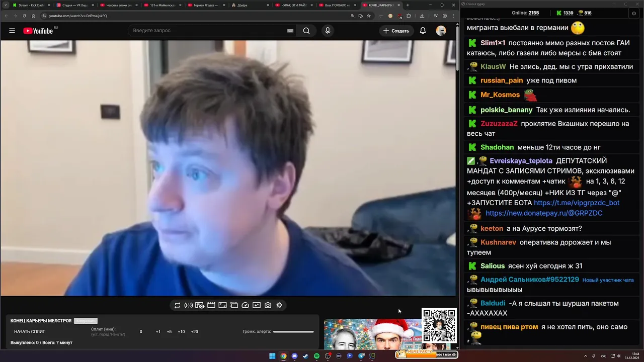The image size is (644, 362).
Task: Click username Kushnarev in chat
Action: (x=498, y=242)
